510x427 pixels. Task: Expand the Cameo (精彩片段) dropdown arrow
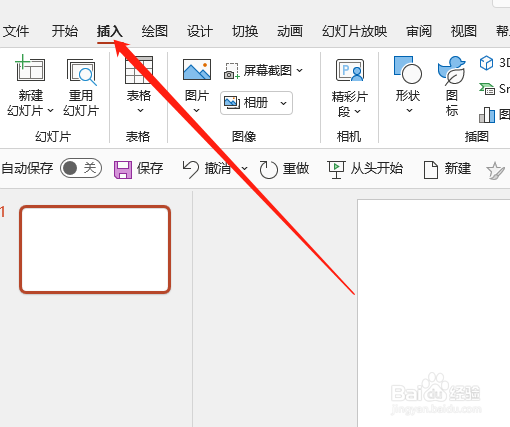point(358,111)
